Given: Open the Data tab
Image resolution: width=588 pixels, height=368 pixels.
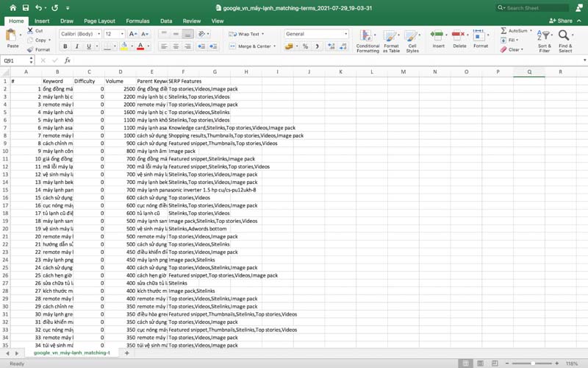Looking at the screenshot, I should pos(166,21).
